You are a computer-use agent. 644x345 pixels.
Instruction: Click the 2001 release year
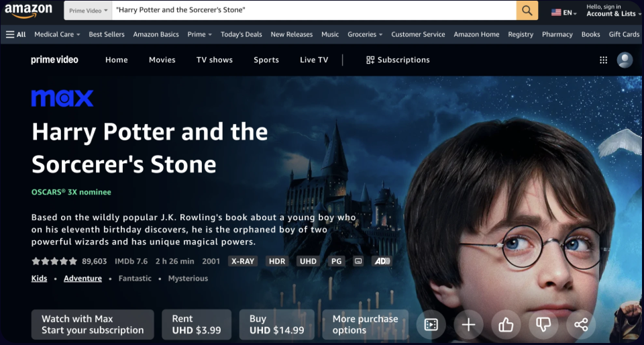point(211,261)
